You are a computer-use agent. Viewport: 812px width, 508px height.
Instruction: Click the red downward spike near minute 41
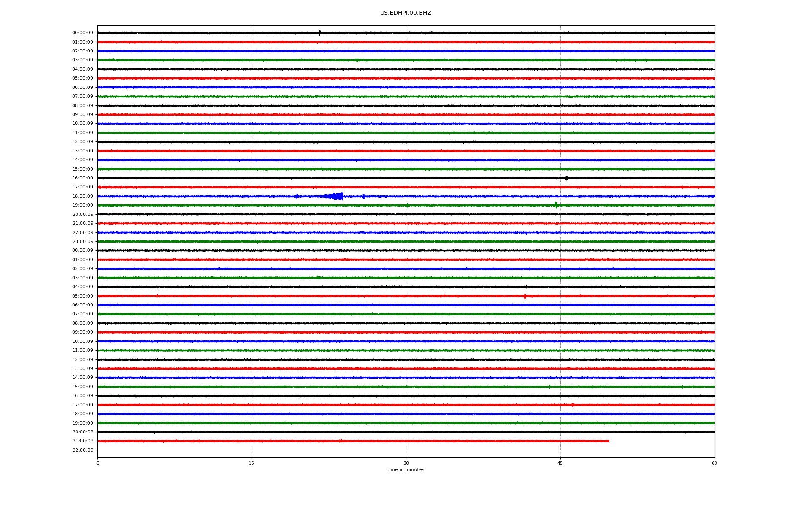(x=525, y=296)
